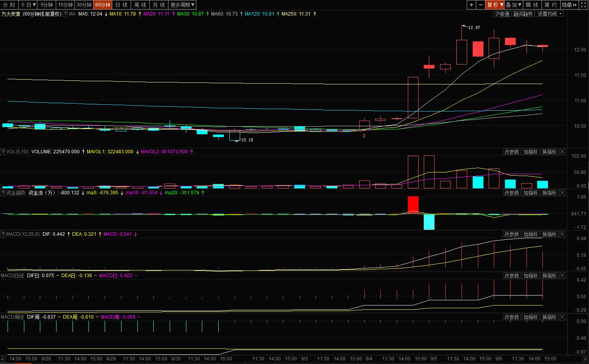589x364 pixels.
Task: Click the red D marker on the chart
Action: [x=364, y=136]
